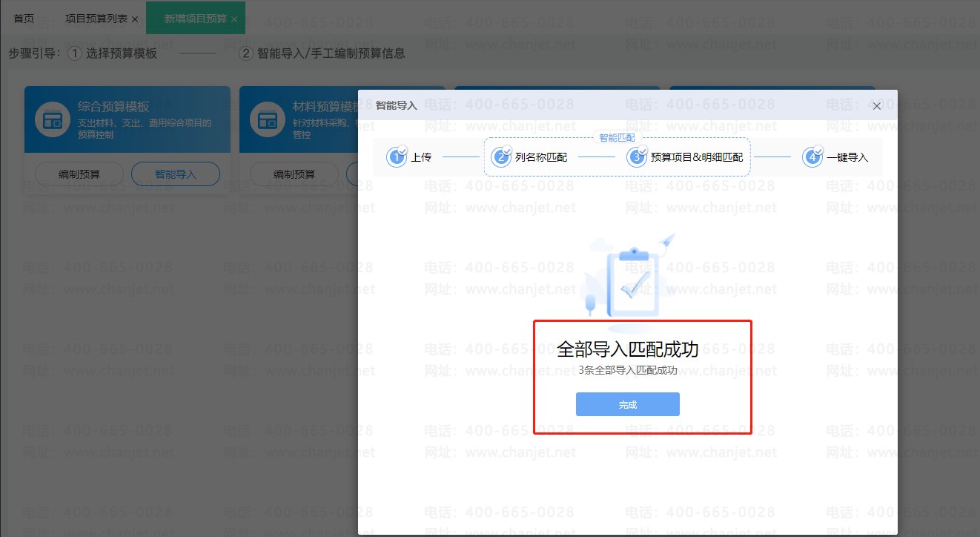Click the step 3 circle icon beside 预算项目&明细匹配
The image size is (980, 537).
coord(637,157)
